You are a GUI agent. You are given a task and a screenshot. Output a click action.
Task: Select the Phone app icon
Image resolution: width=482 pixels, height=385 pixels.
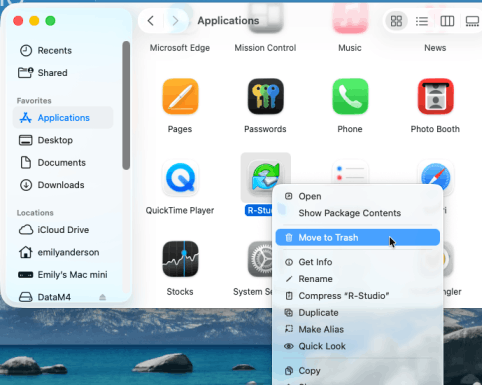click(x=350, y=96)
